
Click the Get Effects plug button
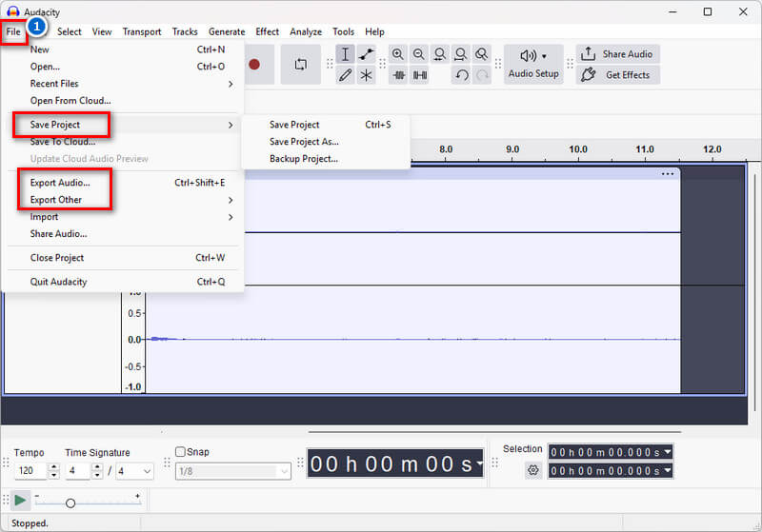coord(617,75)
